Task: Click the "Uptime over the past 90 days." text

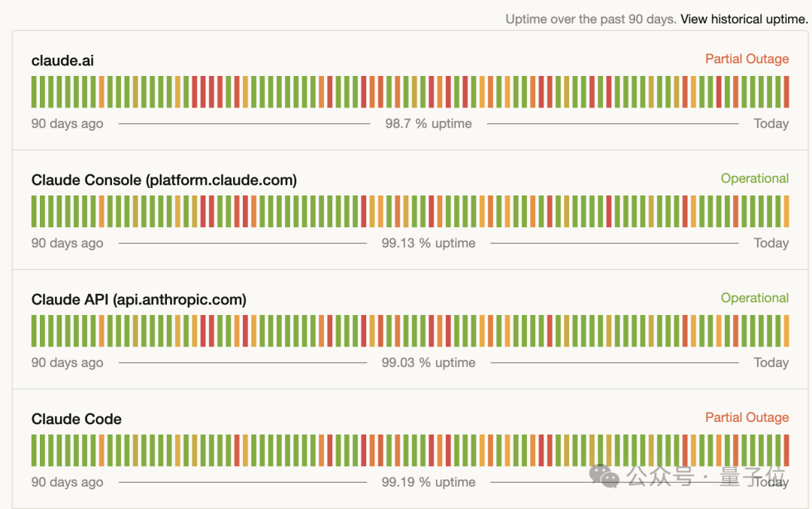Action: point(591,19)
